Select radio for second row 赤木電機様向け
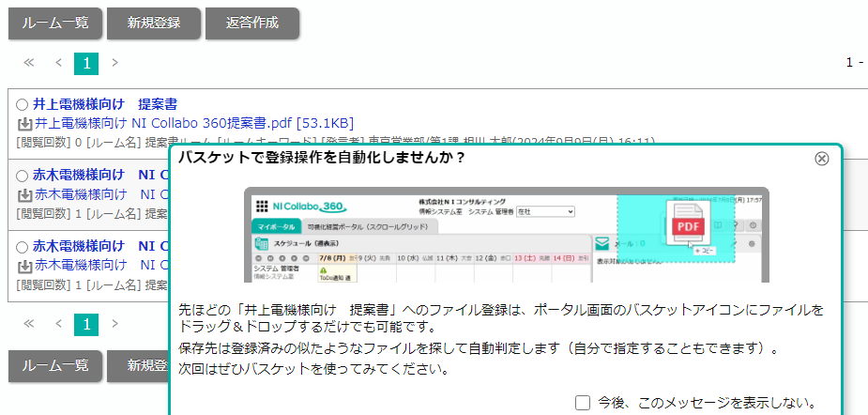The image size is (868, 415). point(22,177)
